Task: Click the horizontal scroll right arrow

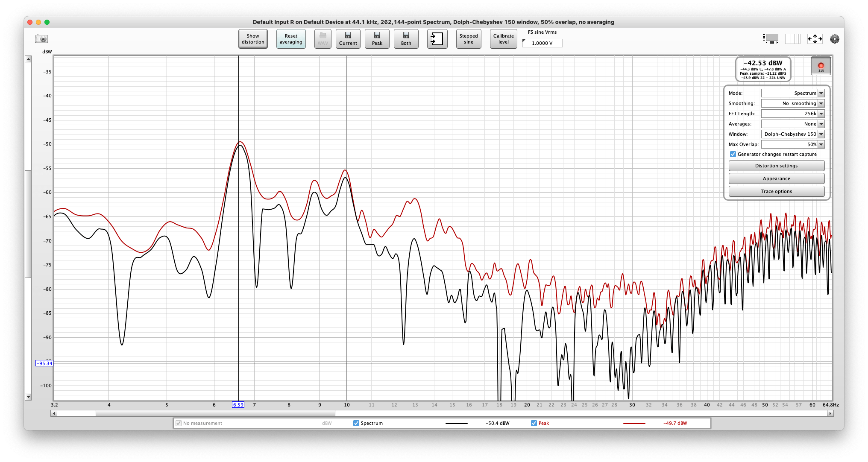Action: click(830, 413)
